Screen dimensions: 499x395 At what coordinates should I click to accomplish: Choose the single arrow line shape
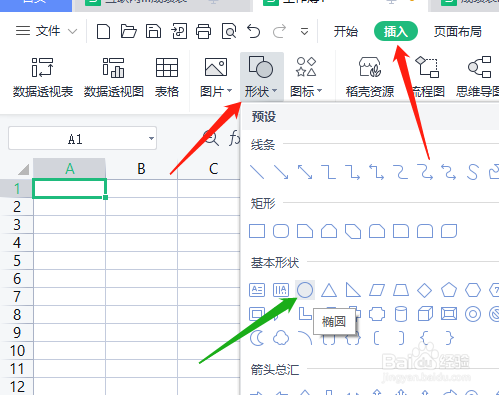(x=281, y=172)
